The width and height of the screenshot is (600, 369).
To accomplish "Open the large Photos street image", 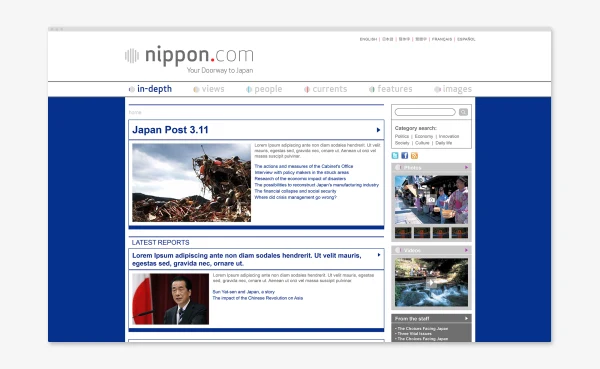I will click(x=431, y=200).
